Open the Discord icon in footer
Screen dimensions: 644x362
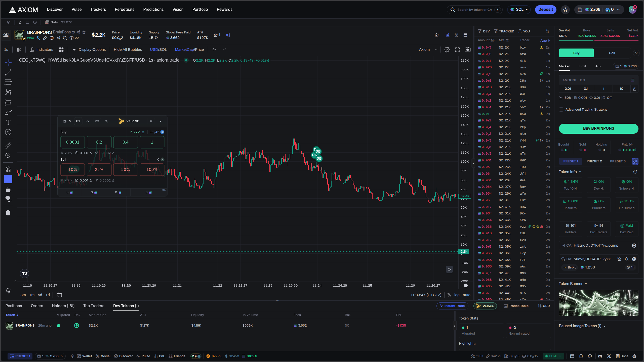tap(600, 356)
